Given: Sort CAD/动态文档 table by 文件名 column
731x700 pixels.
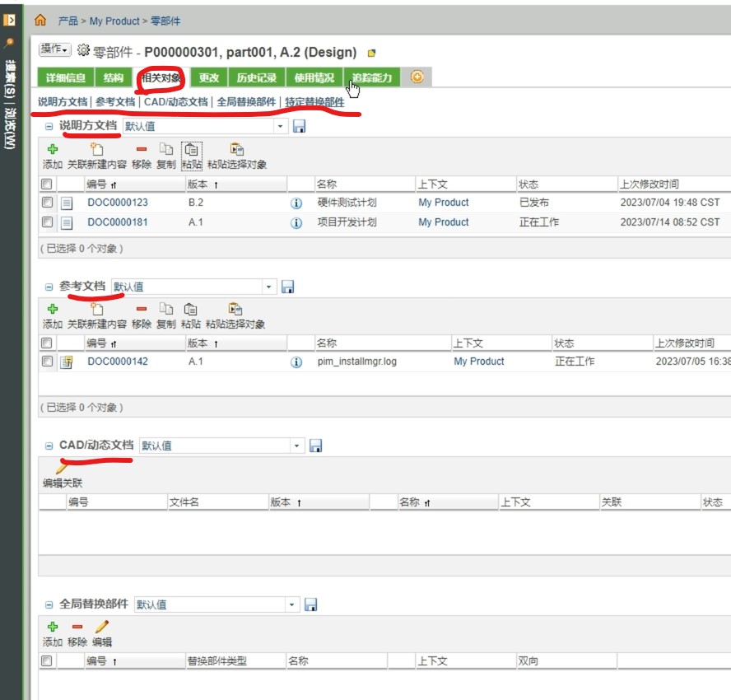Looking at the screenshot, I should click(184, 502).
